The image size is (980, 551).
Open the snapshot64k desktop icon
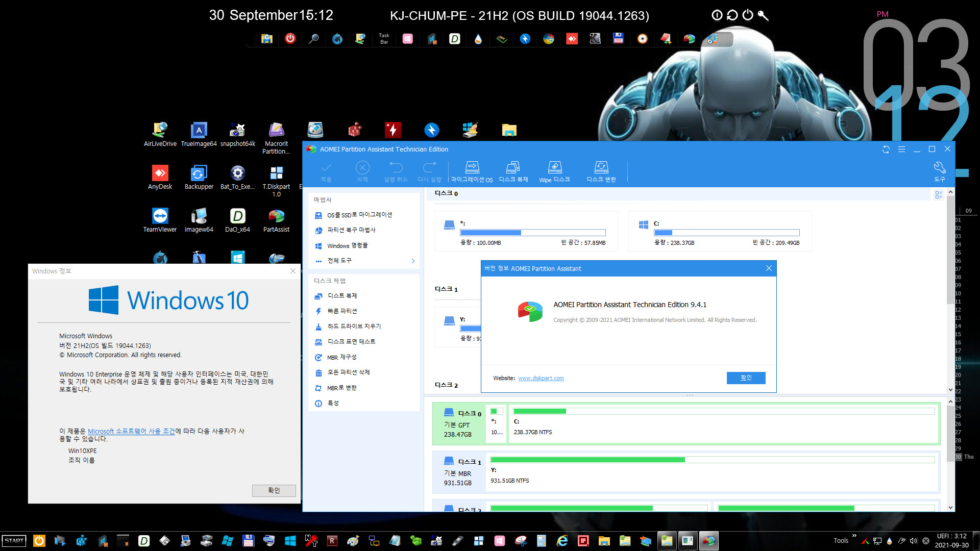tap(237, 135)
